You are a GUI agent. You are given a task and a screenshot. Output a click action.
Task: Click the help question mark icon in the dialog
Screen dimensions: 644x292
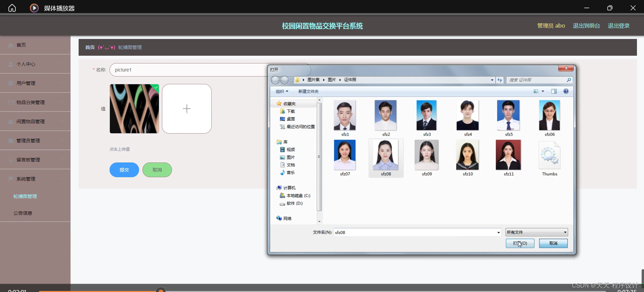566,91
